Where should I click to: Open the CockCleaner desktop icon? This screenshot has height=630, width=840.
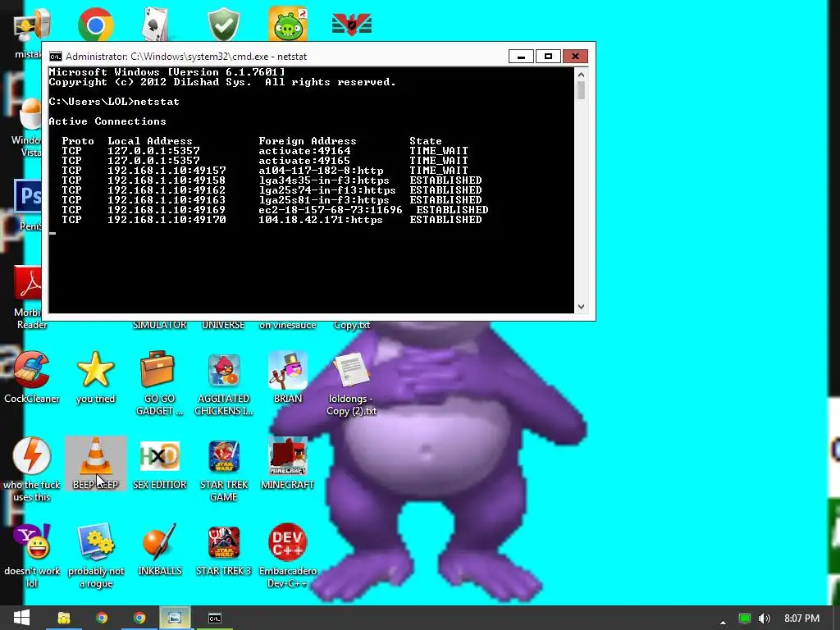(32, 377)
